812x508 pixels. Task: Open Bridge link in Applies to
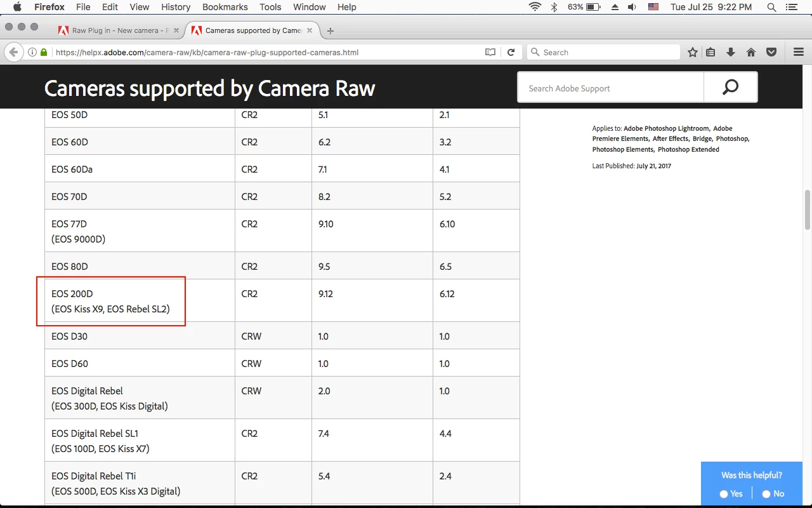point(702,138)
